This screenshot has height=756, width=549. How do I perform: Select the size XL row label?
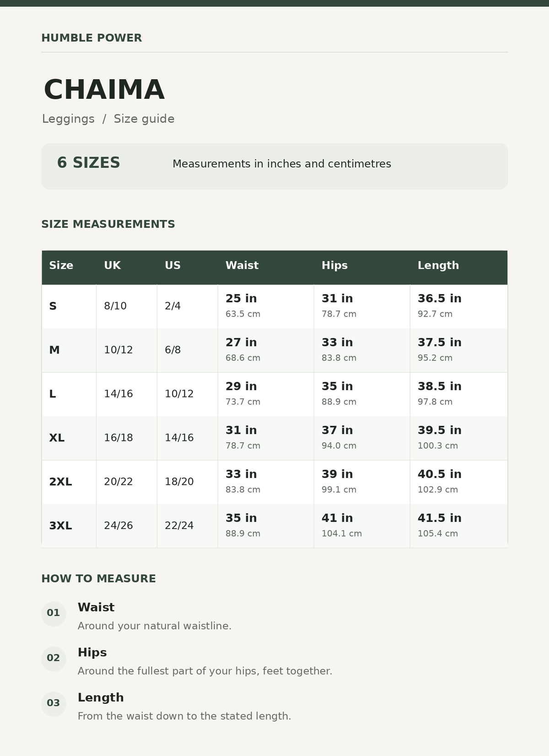57,438
